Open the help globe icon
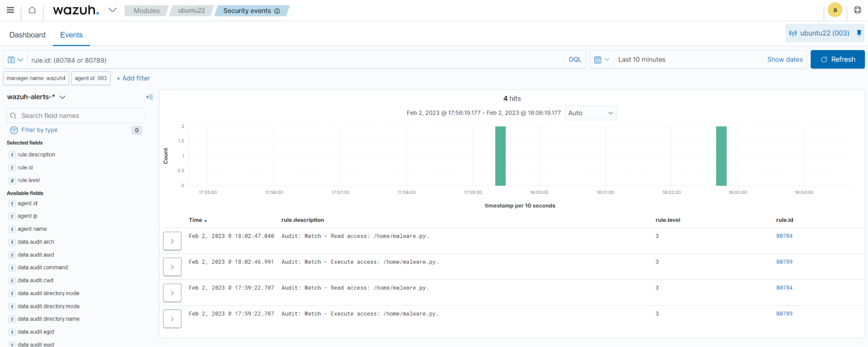Screen dimensions: 868x347 (857, 10)
